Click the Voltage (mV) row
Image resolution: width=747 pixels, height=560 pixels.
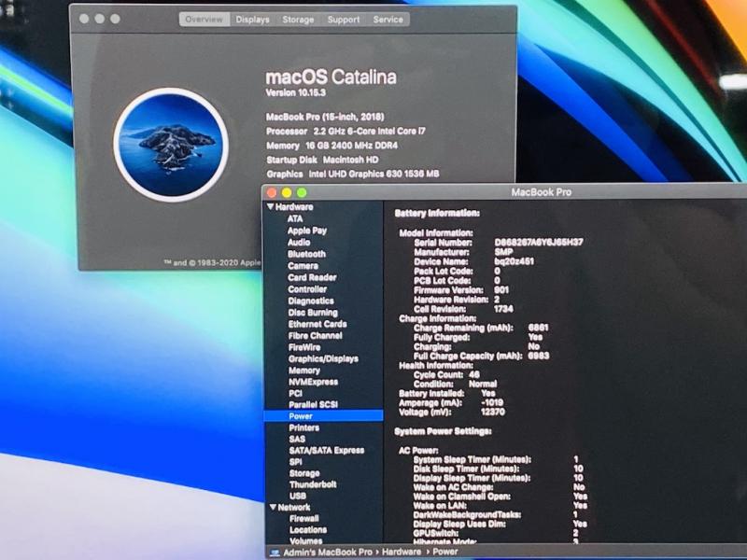tap(452, 412)
